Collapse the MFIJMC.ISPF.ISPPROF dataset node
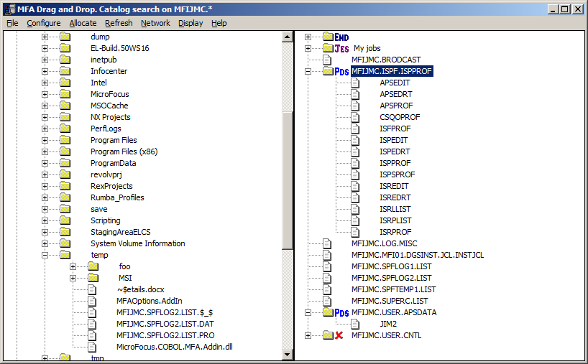588x364 pixels. (x=308, y=71)
